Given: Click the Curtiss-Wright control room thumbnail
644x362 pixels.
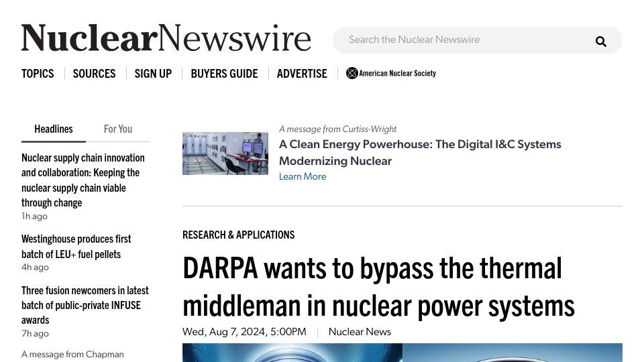Looking at the screenshot, I should [x=225, y=154].
